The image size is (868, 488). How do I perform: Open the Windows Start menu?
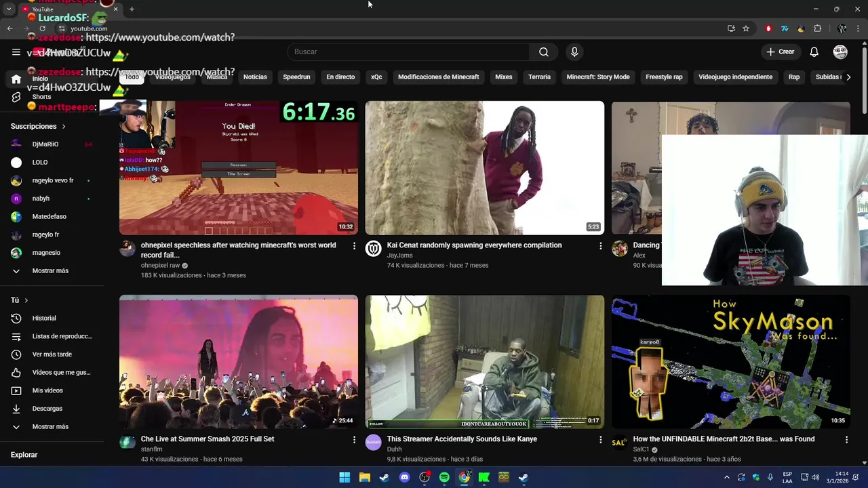344,477
